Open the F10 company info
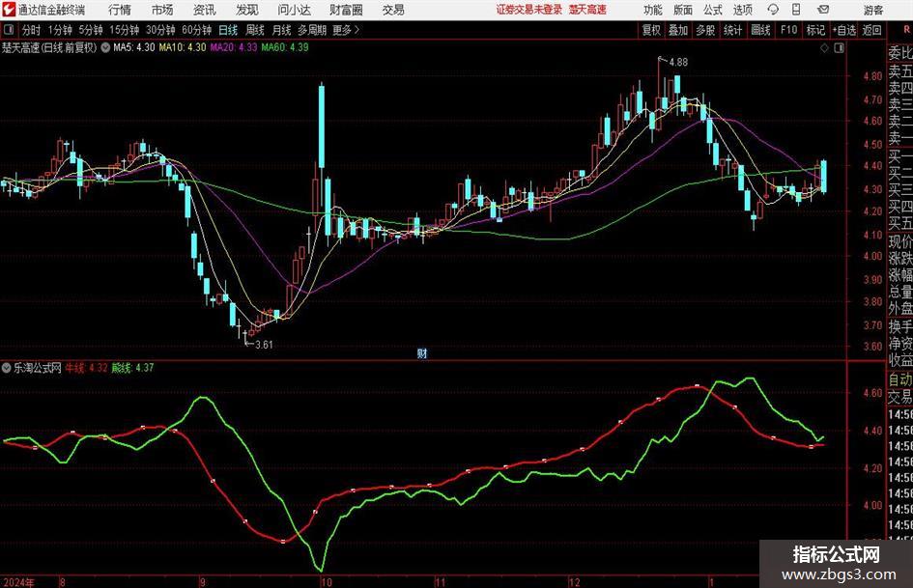The height and width of the screenshot is (588, 913). tap(788, 30)
